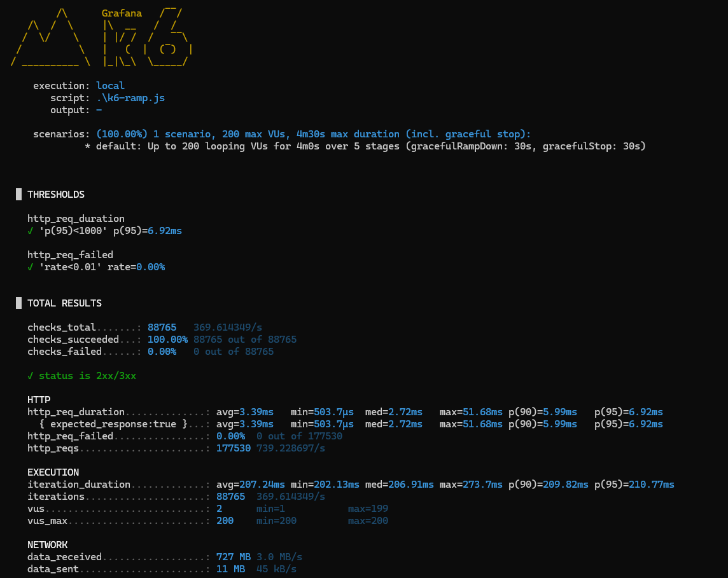The height and width of the screenshot is (578, 728).
Task: Click the http_req_duration avg=3.39ms value
Action: coord(244,412)
